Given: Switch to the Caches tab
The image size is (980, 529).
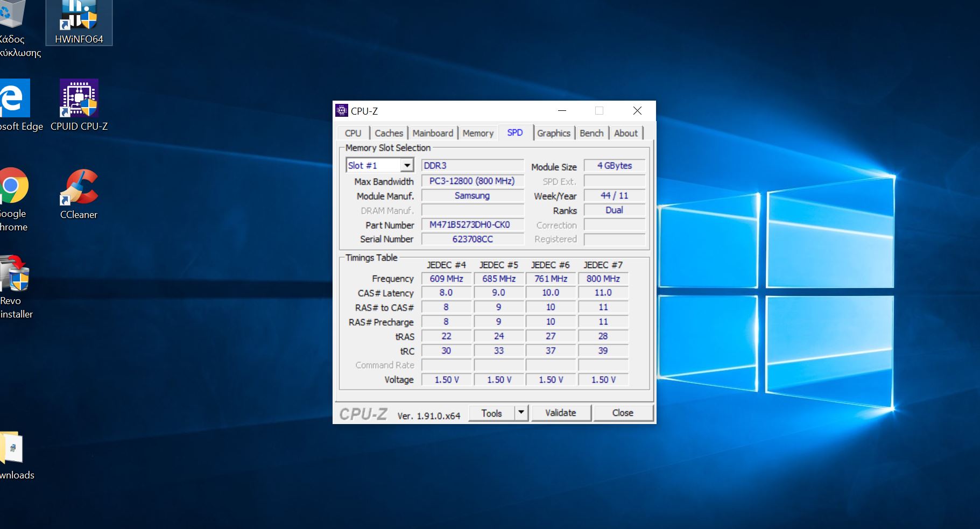Looking at the screenshot, I should [x=389, y=133].
